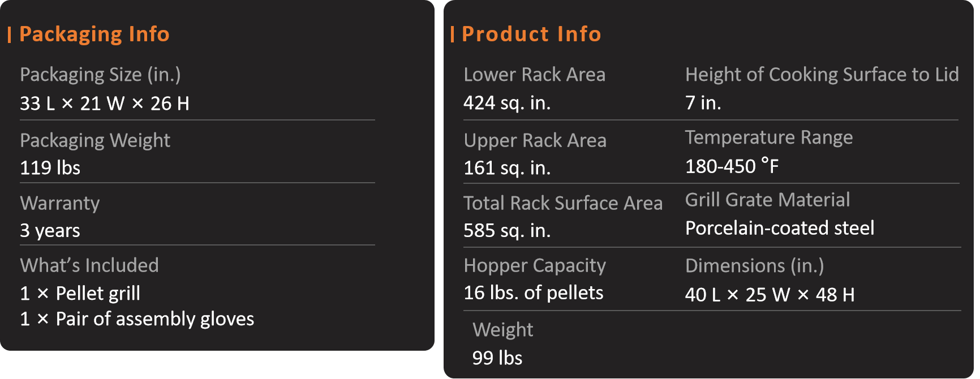Click the 99 lbs product weight value

pyautogui.click(x=497, y=358)
